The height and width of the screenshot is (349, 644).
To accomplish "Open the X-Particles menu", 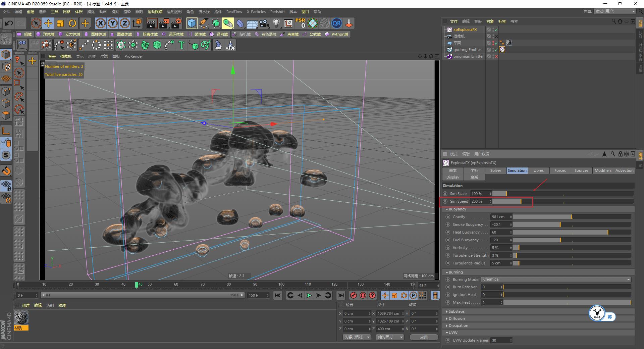I will point(256,12).
